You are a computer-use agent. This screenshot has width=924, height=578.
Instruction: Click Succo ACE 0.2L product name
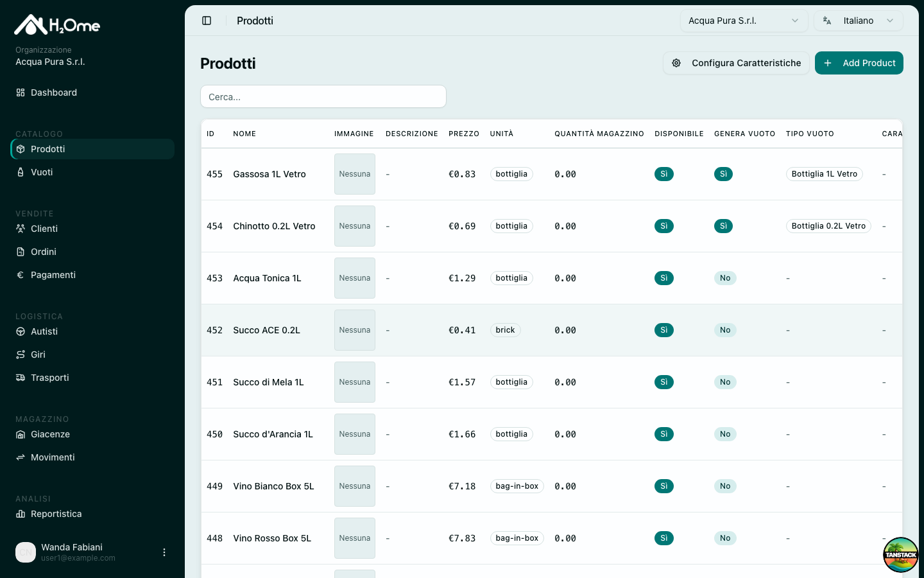tap(266, 330)
